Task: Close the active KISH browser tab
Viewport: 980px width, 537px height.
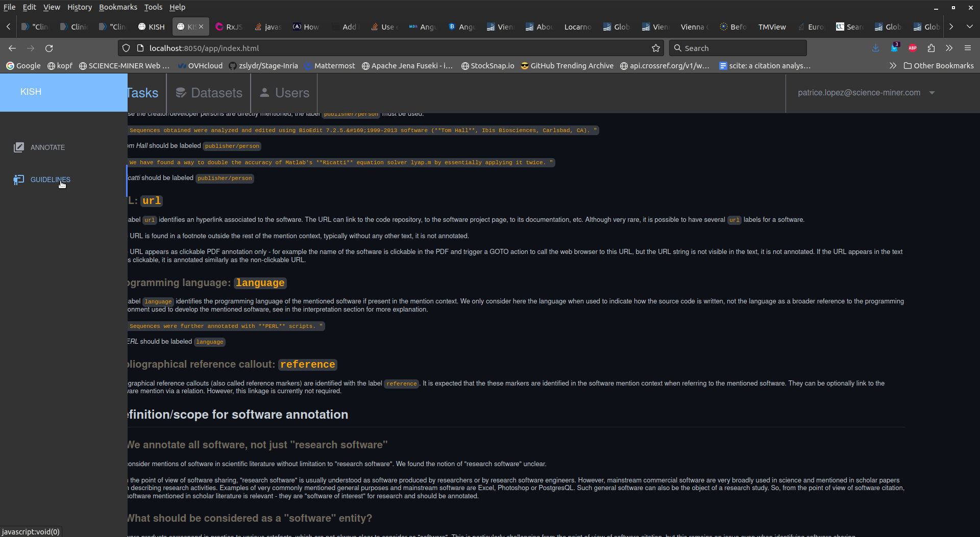Action: 201,27
